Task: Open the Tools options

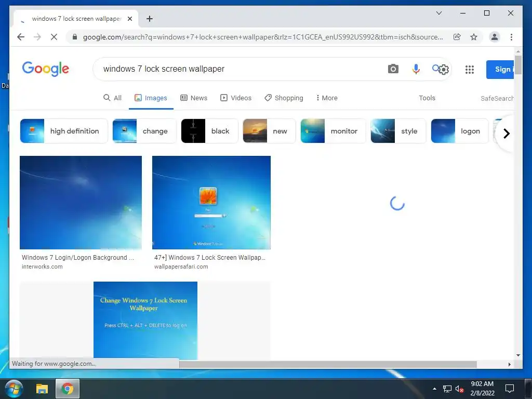Action: click(427, 98)
